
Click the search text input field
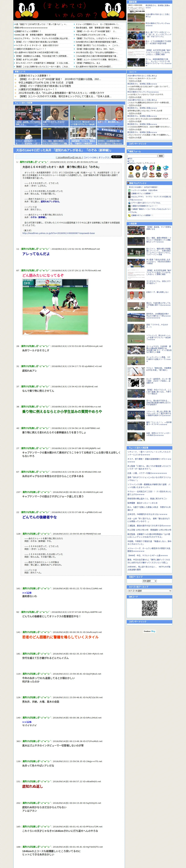click(x=142, y=156)
